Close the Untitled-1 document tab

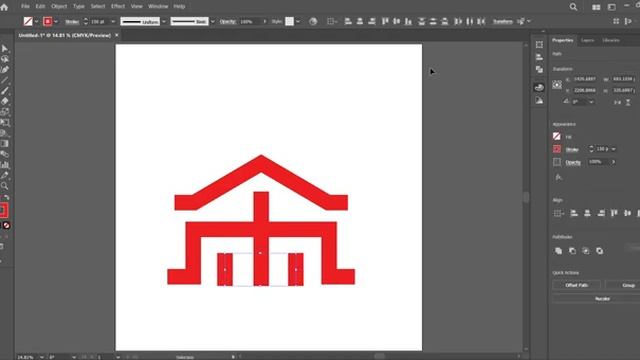click(x=117, y=36)
